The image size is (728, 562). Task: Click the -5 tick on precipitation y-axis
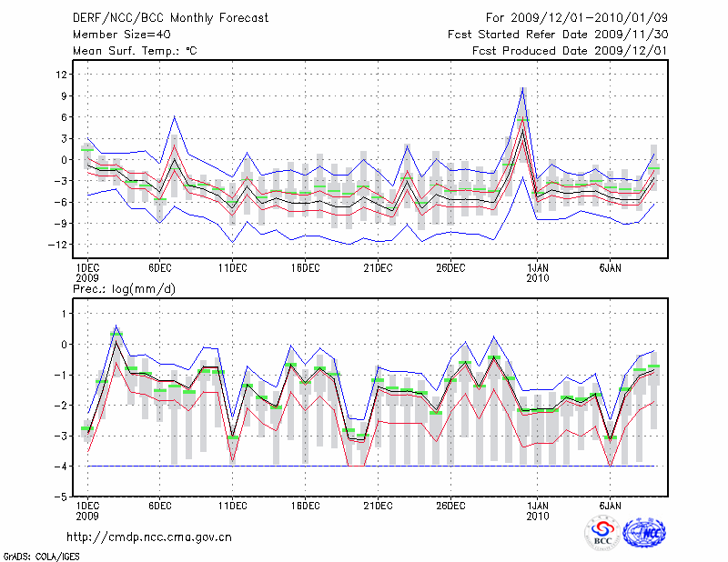[62, 497]
